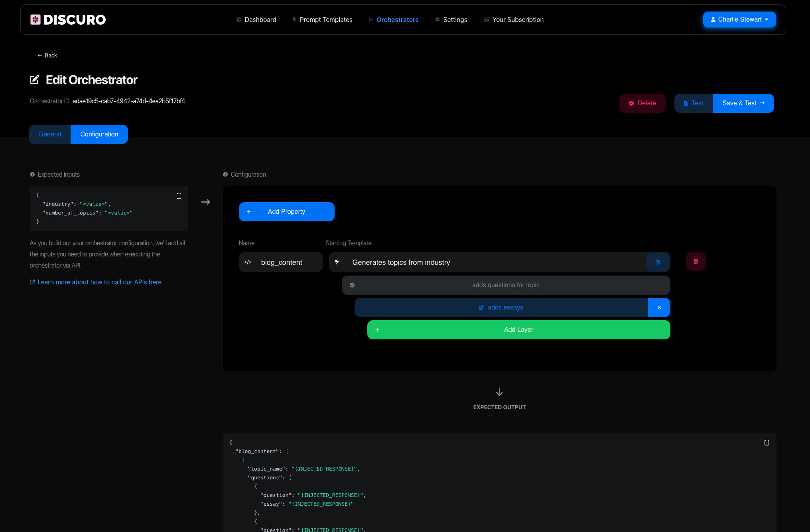
Task: Switch to the Configuration tab
Action: (99, 134)
